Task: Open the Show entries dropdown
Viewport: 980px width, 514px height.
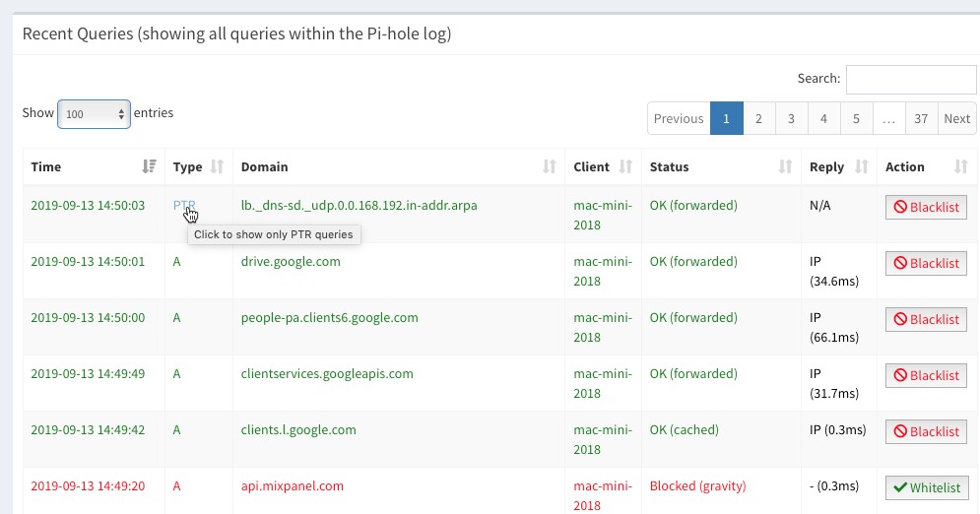Action: (94, 114)
